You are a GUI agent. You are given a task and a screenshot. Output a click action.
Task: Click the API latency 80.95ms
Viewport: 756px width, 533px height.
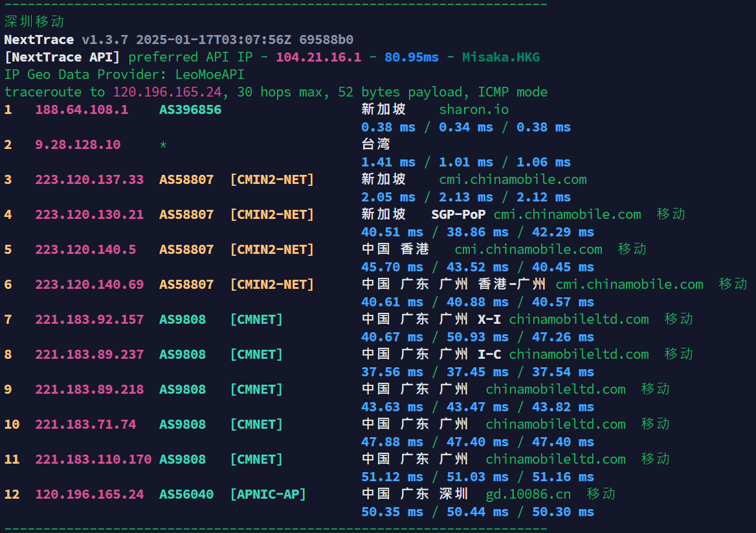pos(411,57)
